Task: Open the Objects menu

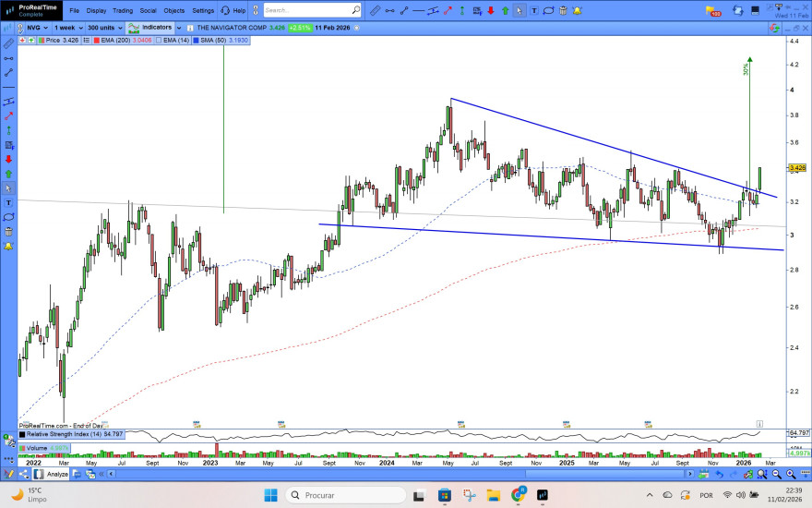Action: coord(173,11)
